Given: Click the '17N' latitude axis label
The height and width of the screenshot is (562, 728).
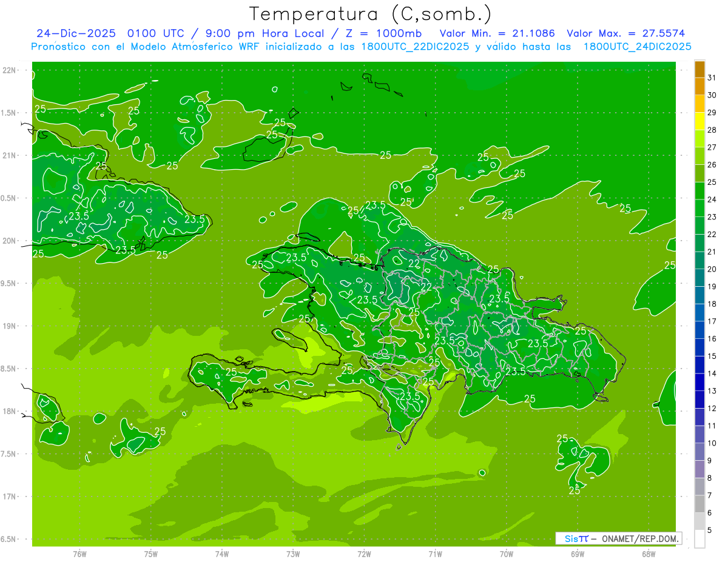Looking at the screenshot, I should coord(10,497).
